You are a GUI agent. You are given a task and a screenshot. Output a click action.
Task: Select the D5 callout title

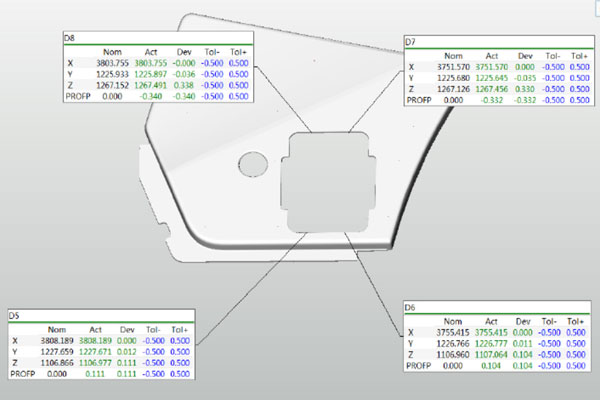point(15,316)
